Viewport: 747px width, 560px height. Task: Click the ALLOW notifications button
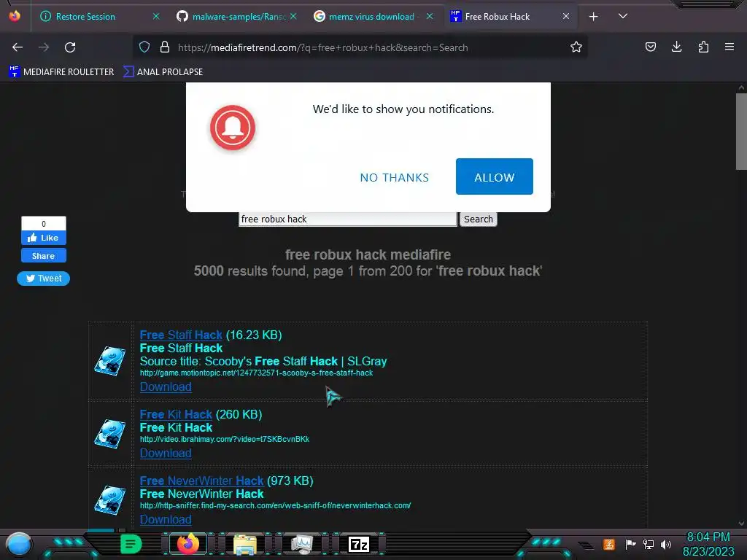pos(494,176)
